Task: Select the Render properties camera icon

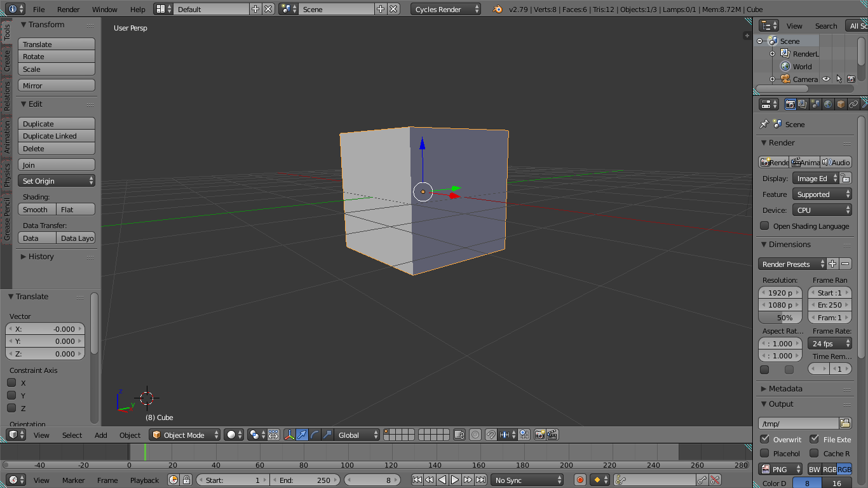Action: tap(790, 104)
